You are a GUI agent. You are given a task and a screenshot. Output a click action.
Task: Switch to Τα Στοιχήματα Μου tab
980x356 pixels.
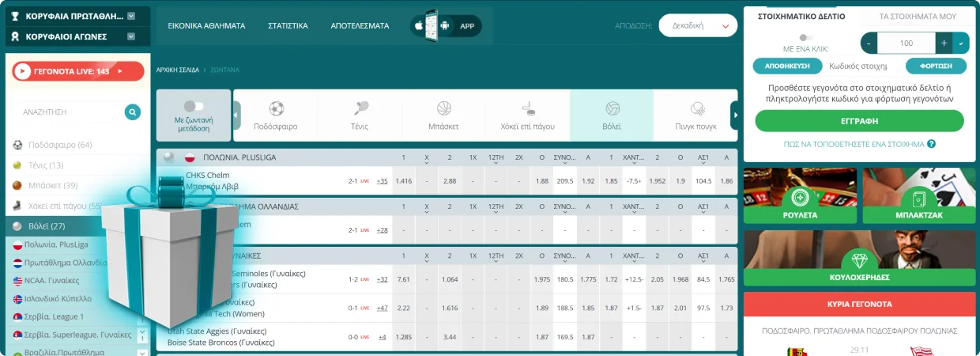[x=918, y=16]
